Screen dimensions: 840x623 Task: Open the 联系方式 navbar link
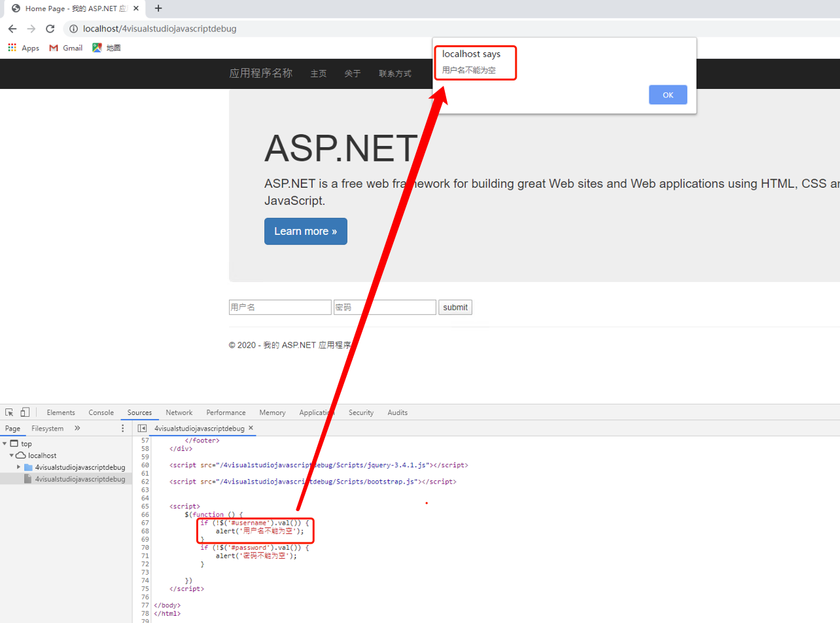click(395, 74)
